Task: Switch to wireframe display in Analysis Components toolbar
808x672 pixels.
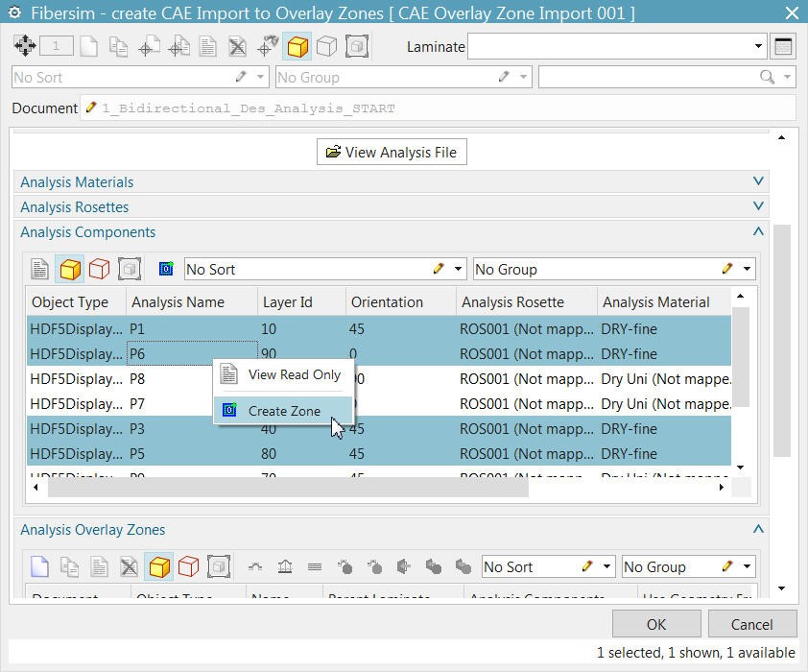Action: [99, 269]
